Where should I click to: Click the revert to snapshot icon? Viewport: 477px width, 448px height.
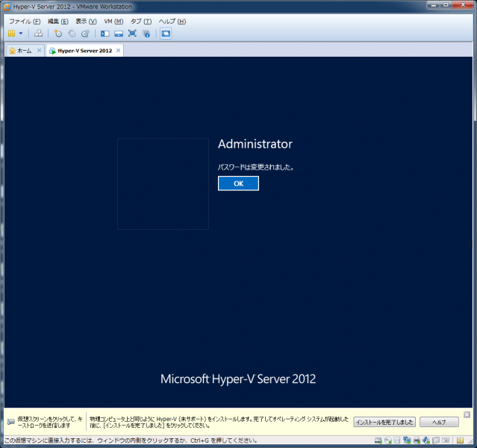tap(72, 33)
